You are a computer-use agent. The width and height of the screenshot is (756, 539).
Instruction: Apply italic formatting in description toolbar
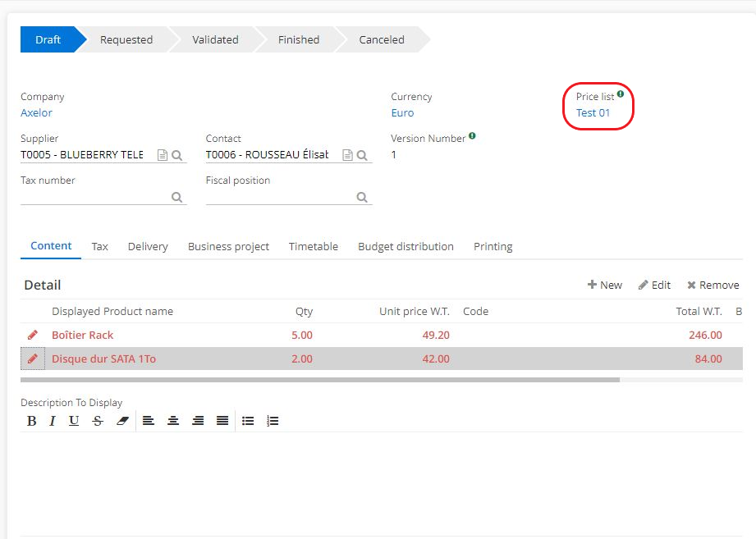53,421
